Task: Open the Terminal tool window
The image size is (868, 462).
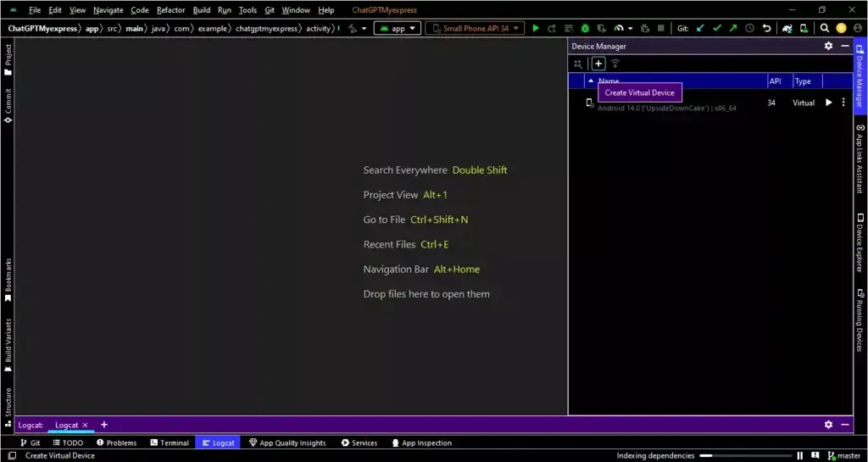Action: [x=170, y=443]
